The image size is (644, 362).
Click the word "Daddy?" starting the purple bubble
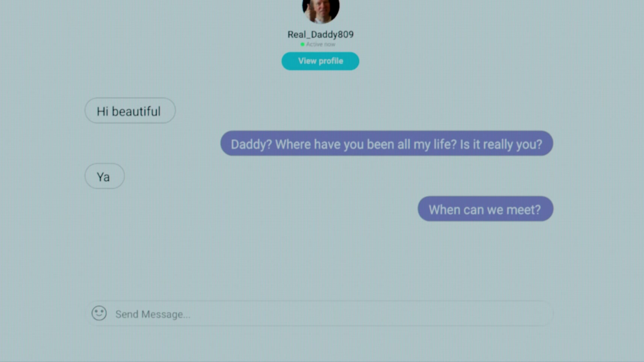pyautogui.click(x=251, y=144)
